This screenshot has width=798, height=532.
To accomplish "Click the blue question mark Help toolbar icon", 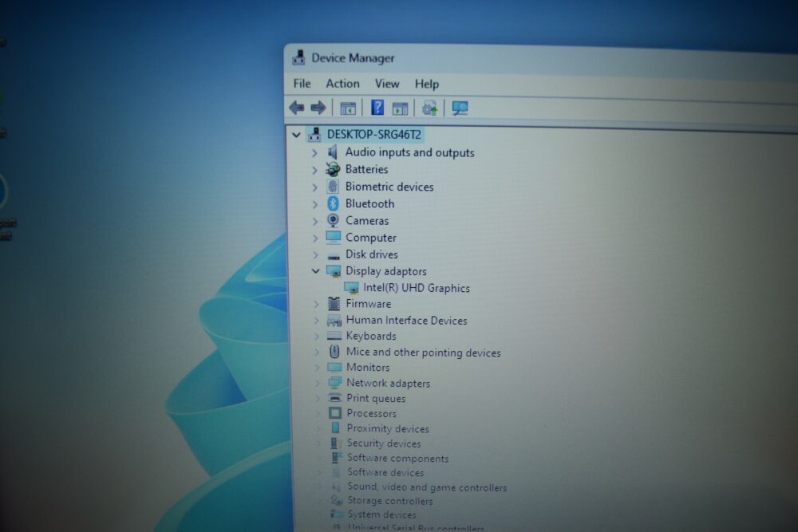I will click(377, 108).
